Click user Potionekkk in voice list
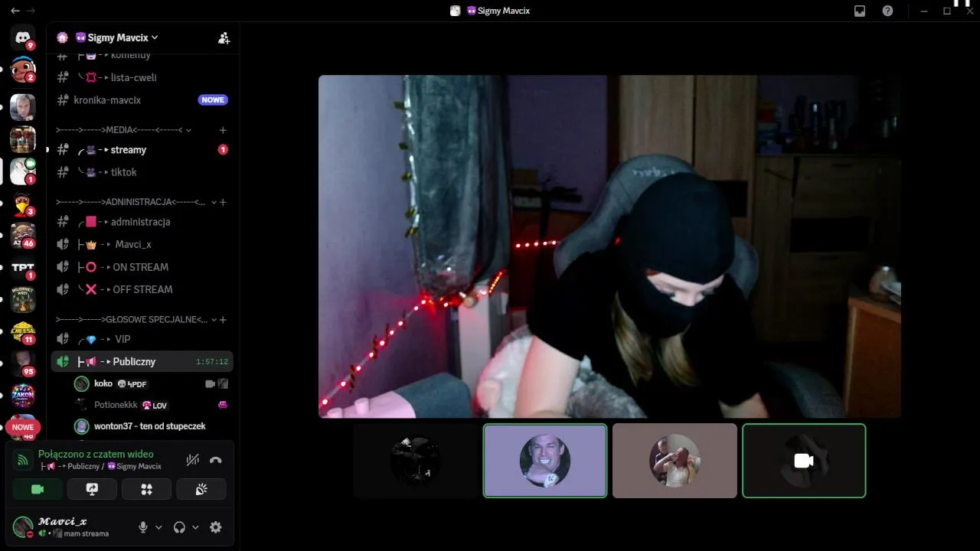980x551 pixels. (151, 405)
